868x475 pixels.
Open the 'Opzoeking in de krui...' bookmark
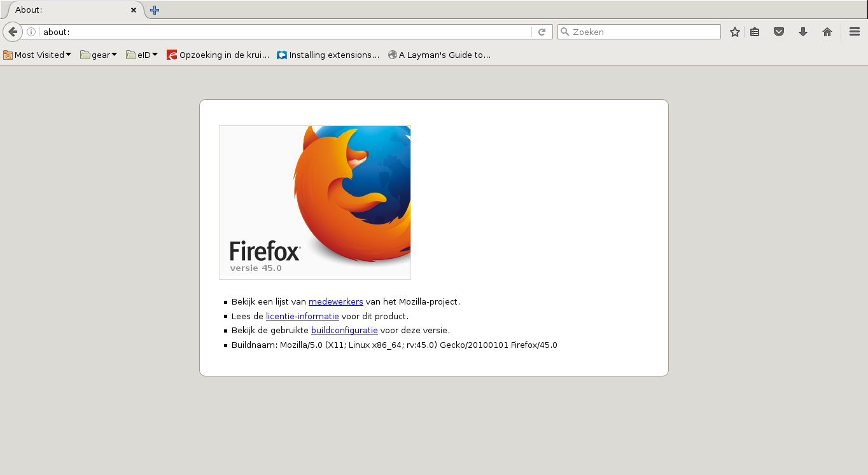click(218, 55)
